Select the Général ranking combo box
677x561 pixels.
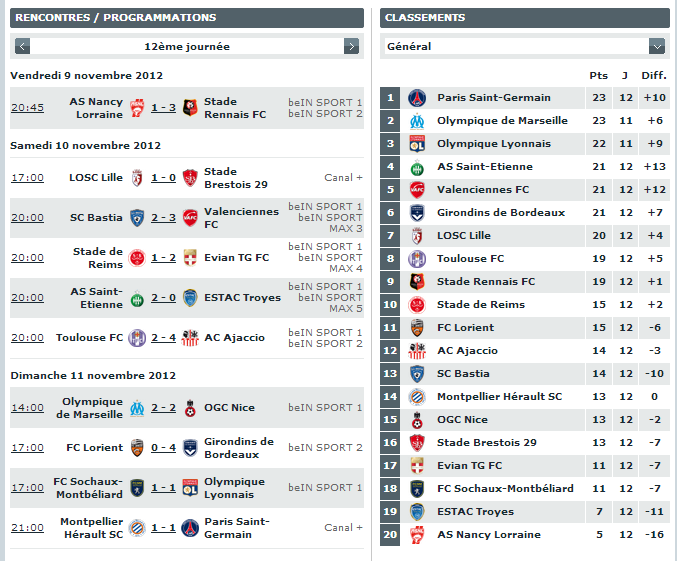tap(525, 46)
